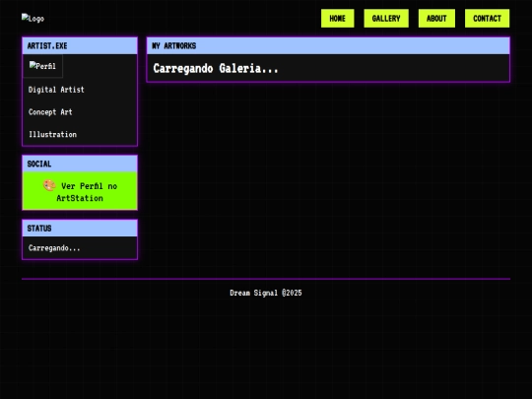The height and width of the screenshot is (399, 532).
Task: Click the Carregando... status text
Action: point(54,248)
